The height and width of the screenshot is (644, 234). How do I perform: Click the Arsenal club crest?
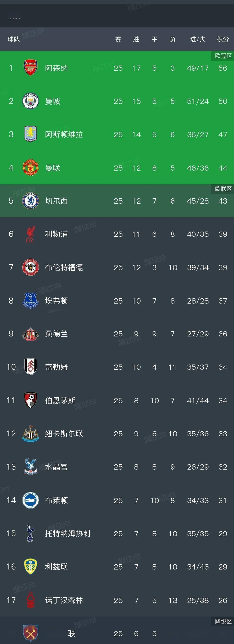[30, 68]
